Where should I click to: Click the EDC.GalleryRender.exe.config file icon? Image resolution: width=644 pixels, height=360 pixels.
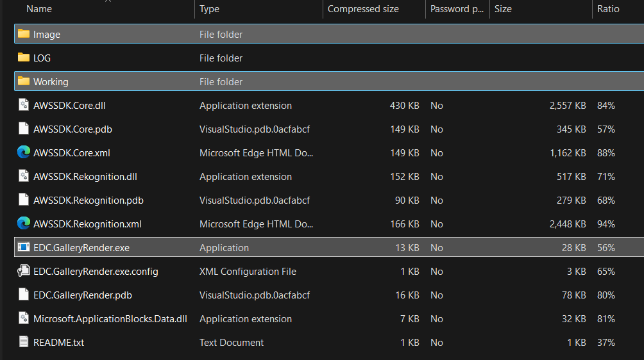click(24, 270)
